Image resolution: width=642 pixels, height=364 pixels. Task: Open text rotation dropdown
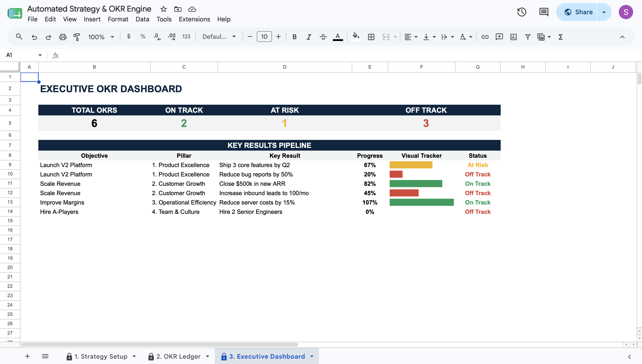466,37
